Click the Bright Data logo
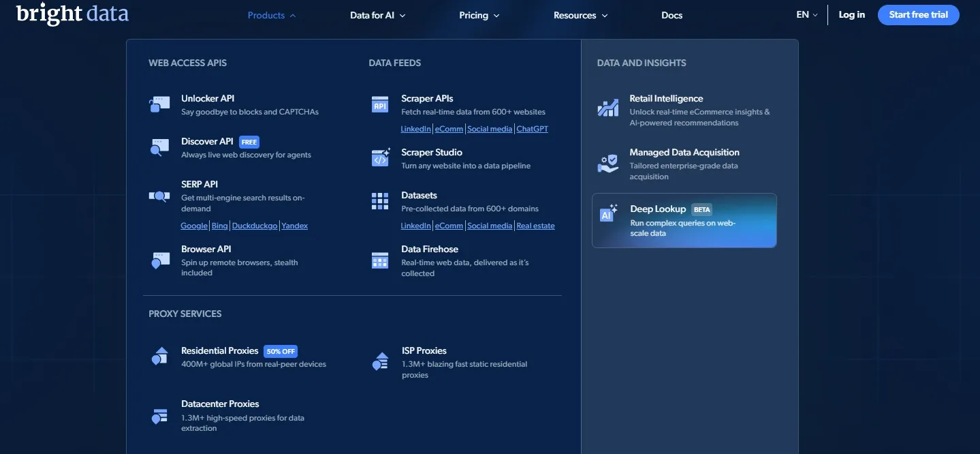980x454 pixels. tap(72, 14)
